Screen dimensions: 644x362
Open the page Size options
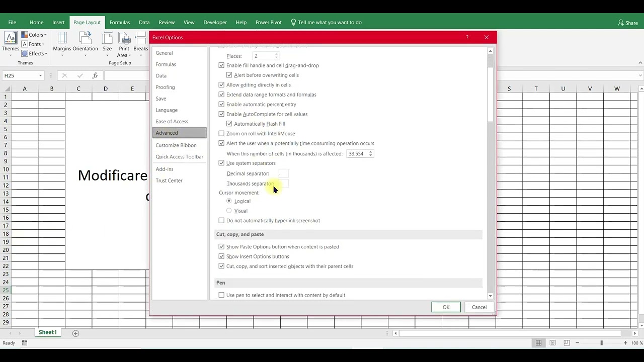point(107,44)
